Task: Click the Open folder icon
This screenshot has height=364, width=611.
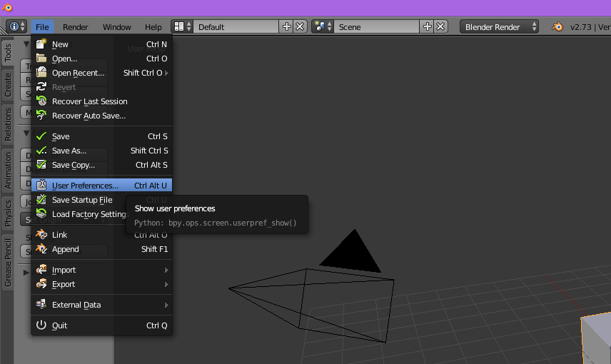Action: 41,59
